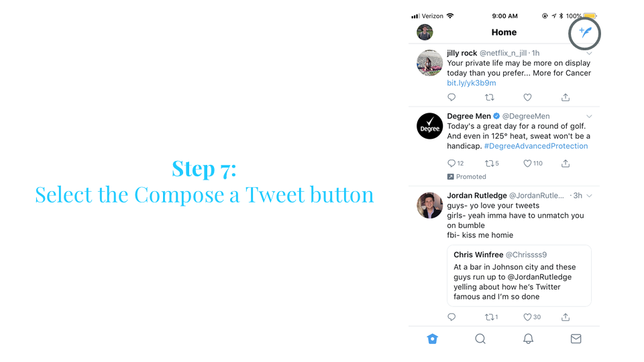Open the quoted Chris Winfree tweet
644x362 pixels.
coord(519,276)
